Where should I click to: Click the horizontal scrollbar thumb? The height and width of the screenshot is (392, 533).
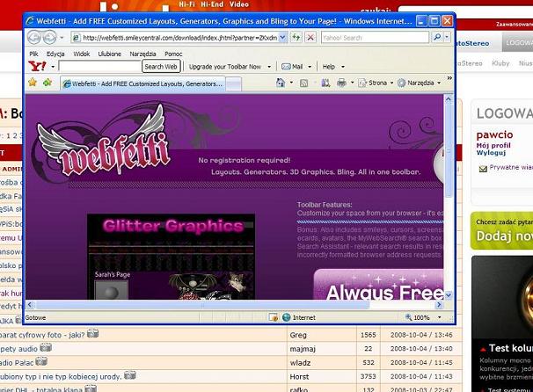click(x=202, y=305)
